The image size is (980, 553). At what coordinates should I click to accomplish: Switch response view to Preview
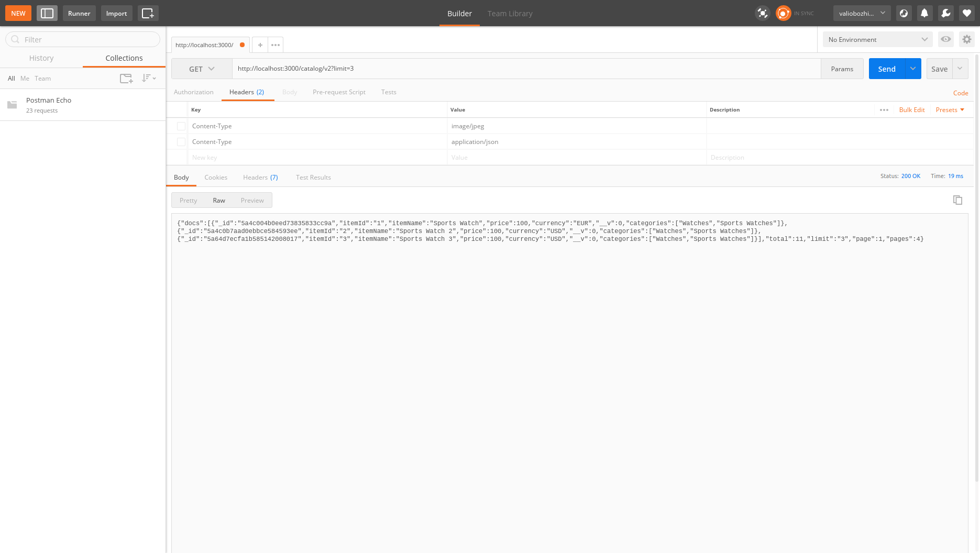(252, 201)
